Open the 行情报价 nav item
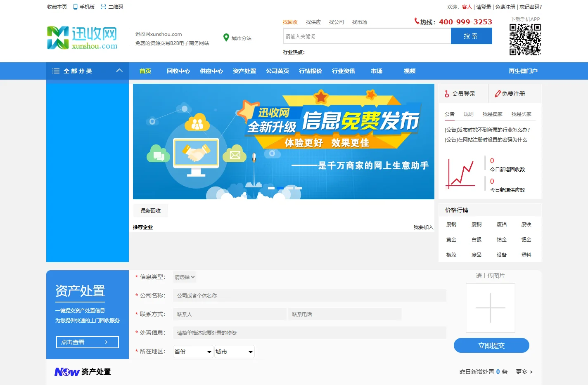 pyautogui.click(x=311, y=71)
